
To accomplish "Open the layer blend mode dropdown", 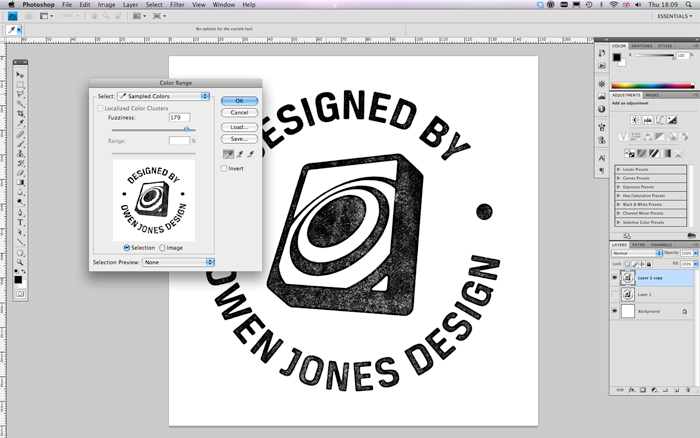I will tap(637, 253).
